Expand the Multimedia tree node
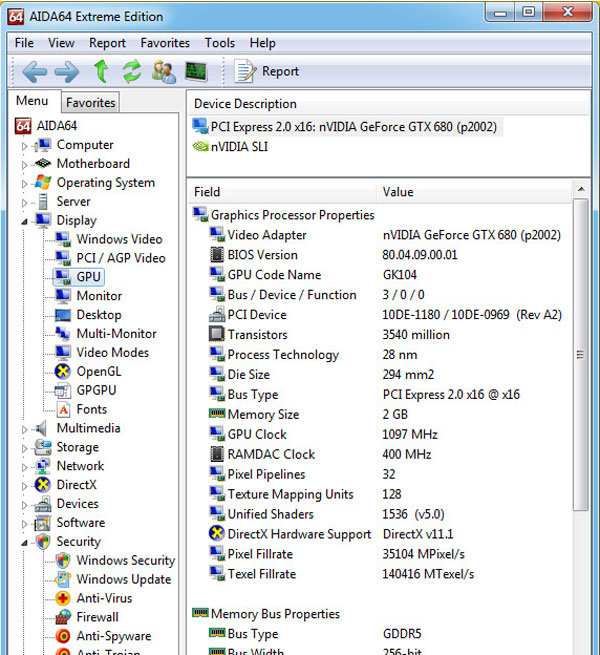The height and width of the screenshot is (655, 600). (x=24, y=429)
